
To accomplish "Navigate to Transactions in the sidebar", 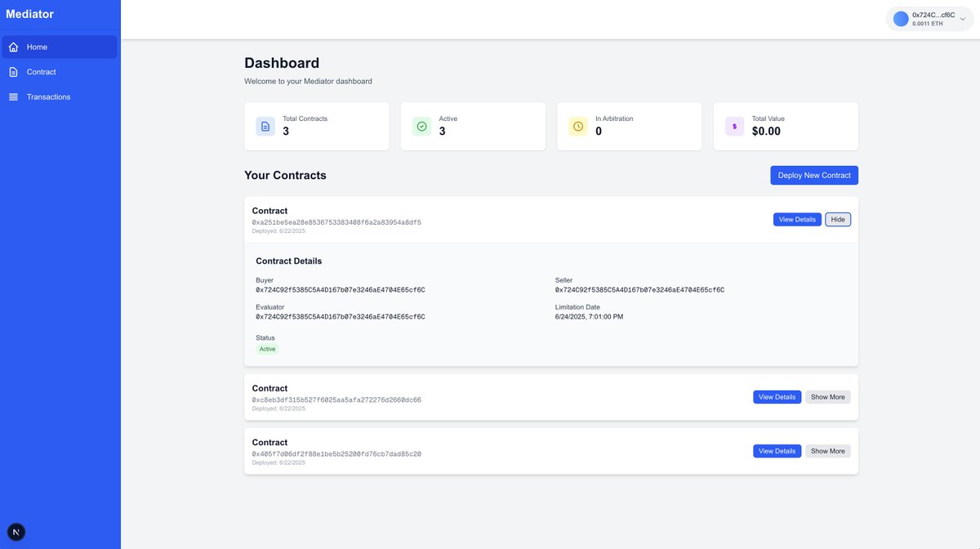I will click(48, 96).
